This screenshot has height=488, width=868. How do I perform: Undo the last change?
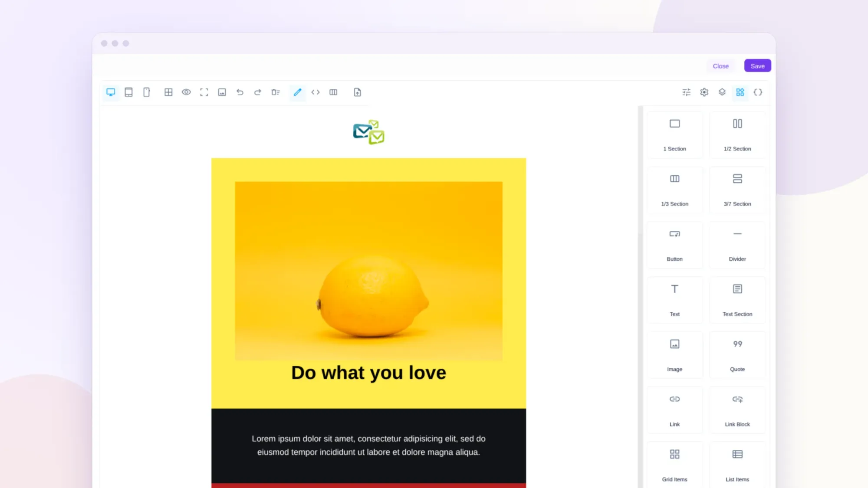[x=240, y=92]
